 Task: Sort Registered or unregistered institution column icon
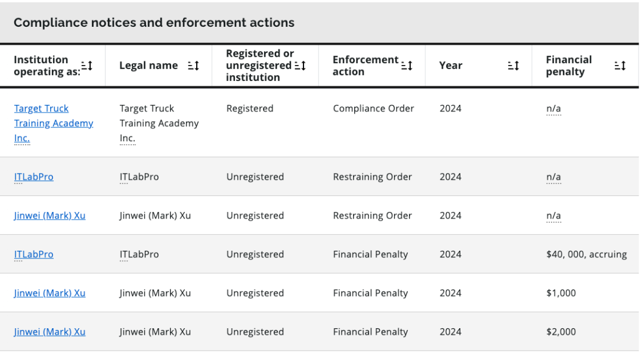coord(300,66)
